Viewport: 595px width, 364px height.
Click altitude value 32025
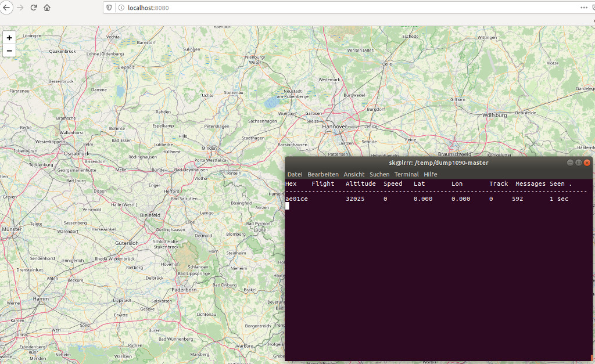(x=355, y=199)
